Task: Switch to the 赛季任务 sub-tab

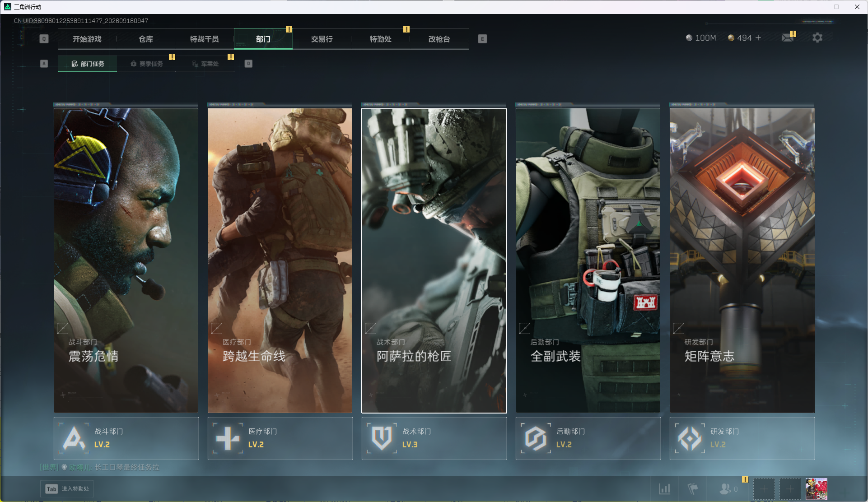Action: click(146, 64)
